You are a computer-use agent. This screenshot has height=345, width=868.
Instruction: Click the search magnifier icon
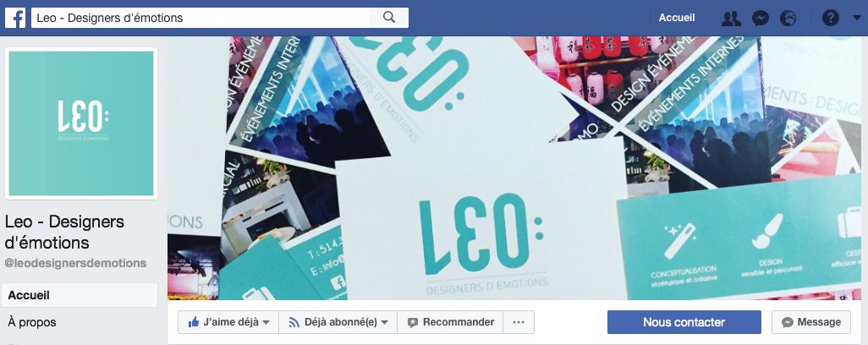[x=389, y=18]
